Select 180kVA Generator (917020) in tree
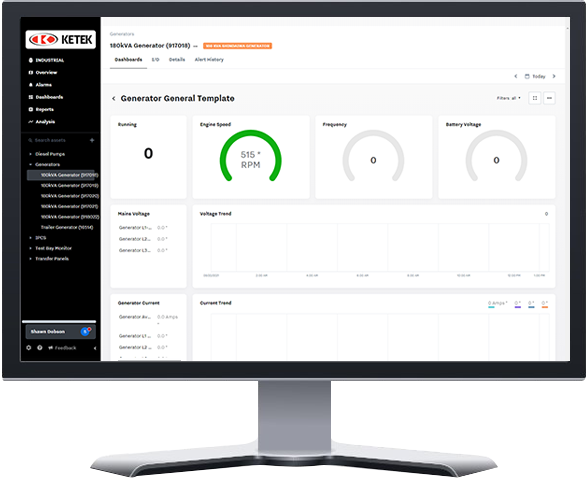588x479 pixels. (x=70, y=196)
